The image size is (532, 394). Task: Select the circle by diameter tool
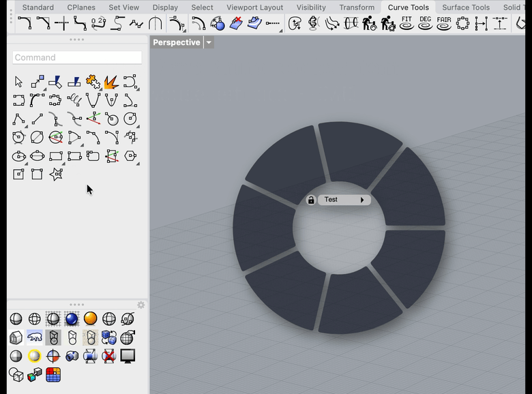37,137
